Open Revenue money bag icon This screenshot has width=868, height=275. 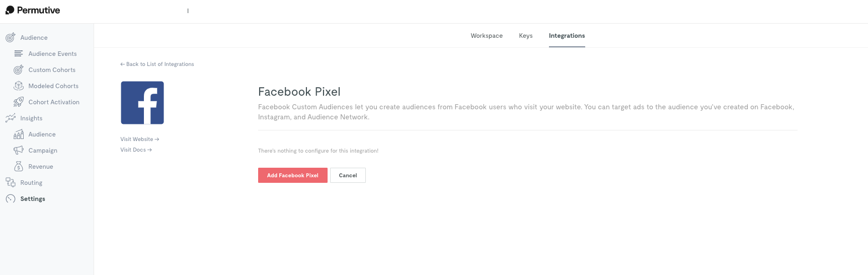pos(19,166)
